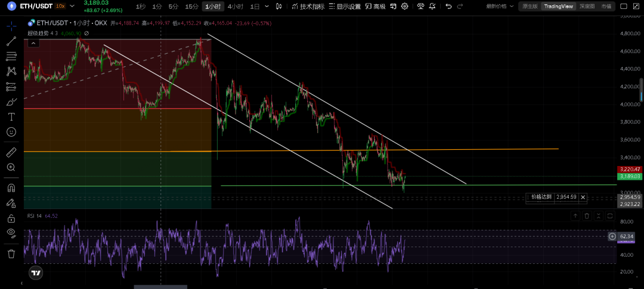Close the 价格达到 2,954.59 alert label
Screen dimensions: 644x289
pyautogui.click(x=583, y=197)
